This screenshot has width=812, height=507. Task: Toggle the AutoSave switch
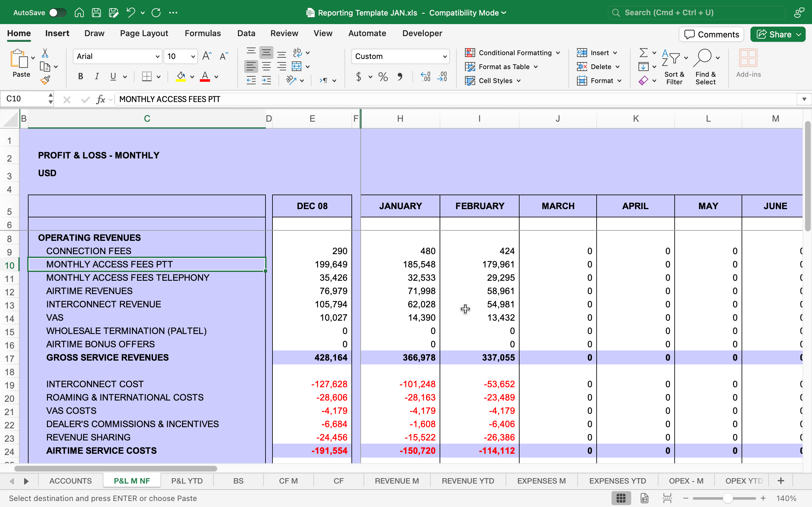57,13
